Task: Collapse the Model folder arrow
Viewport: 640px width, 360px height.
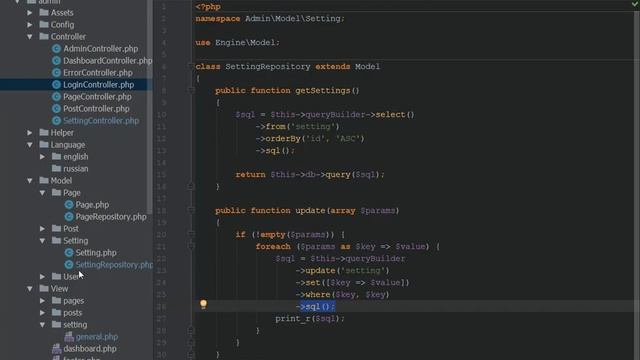Action: [x=30, y=180]
